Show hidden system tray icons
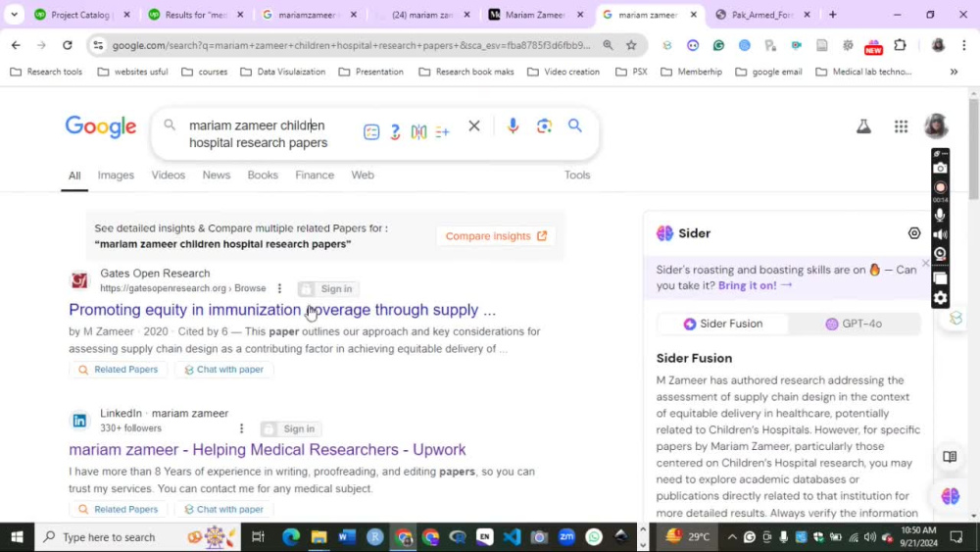This screenshot has height=552, width=980. [732, 537]
